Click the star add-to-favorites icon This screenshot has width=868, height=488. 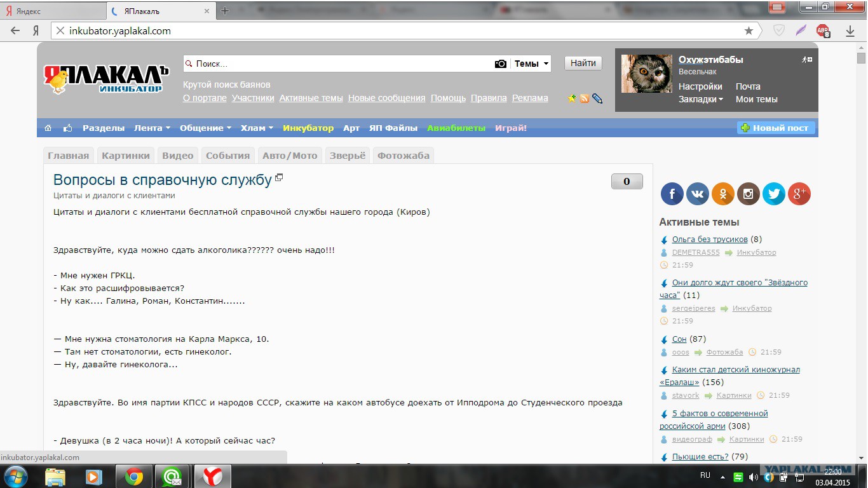click(572, 98)
